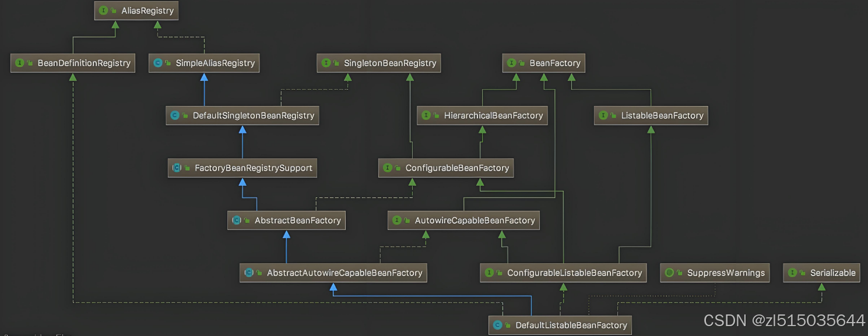Click interface icon of AutowireCapableBeanFactory
The width and height of the screenshot is (868, 336).
[397, 220]
